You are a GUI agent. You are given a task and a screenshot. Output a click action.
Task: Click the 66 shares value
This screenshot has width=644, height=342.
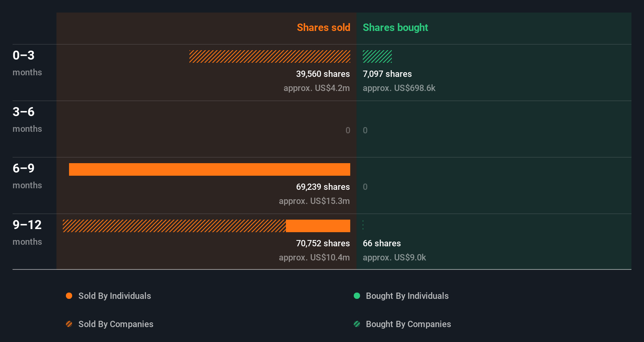382,243
